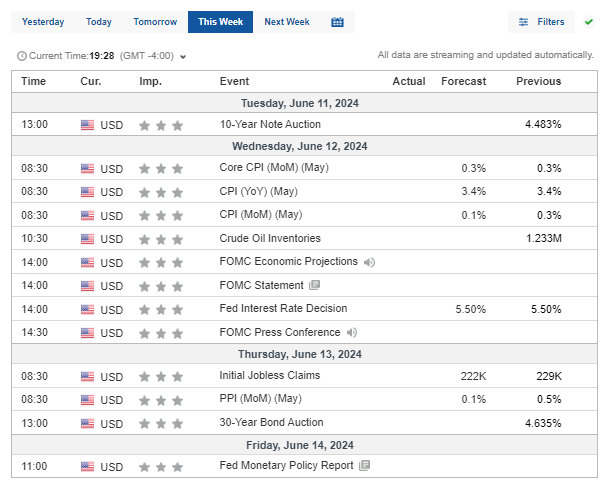
Task: Click the US flag on 10-Year Note Auction row
Action: coord(88,125)
